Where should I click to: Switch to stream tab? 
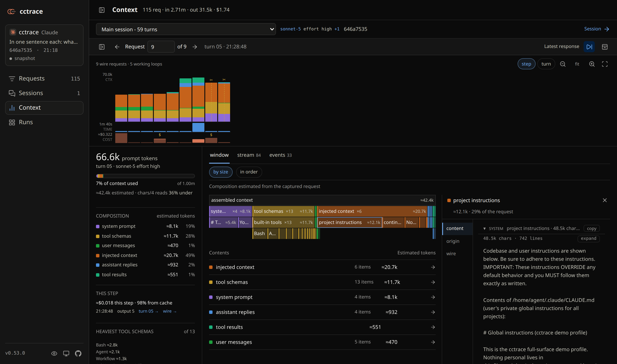(249, 155)
